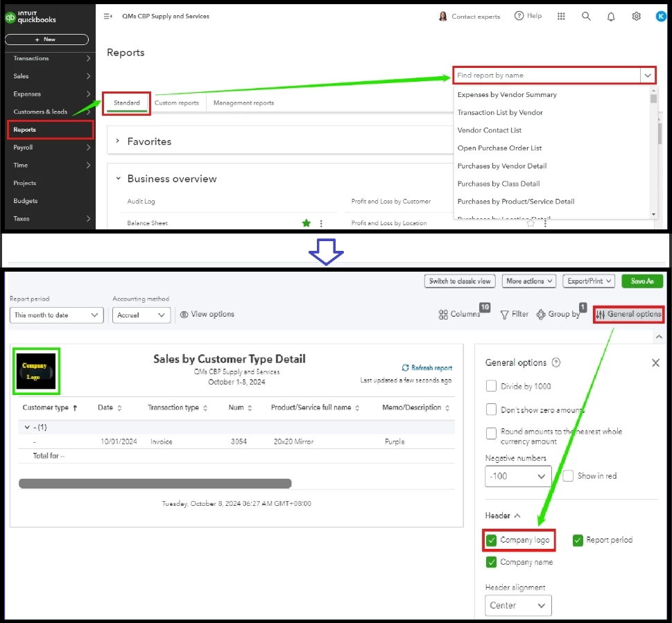Open Balance Sheet more options dots
Viewport: 672px width, 623px height.
click(321, 223)
